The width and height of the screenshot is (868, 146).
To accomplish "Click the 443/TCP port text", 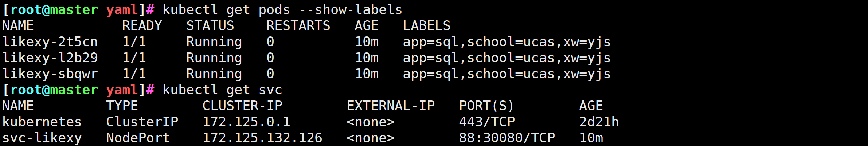I will (487, 122).
